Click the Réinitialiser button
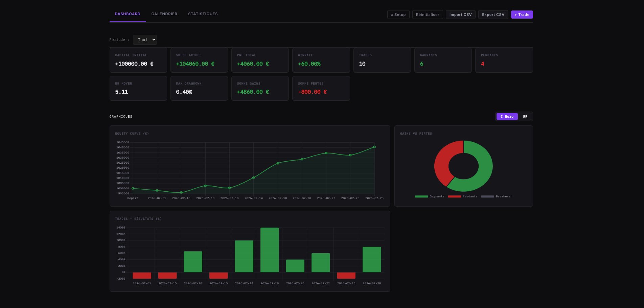644x308 pixels. pos(427,15)
